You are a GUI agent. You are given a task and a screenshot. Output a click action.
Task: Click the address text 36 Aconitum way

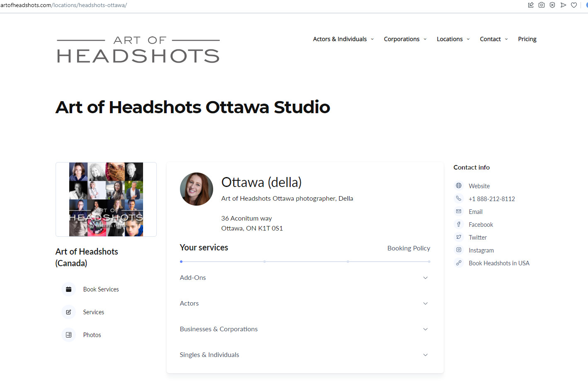coord(246,218)
